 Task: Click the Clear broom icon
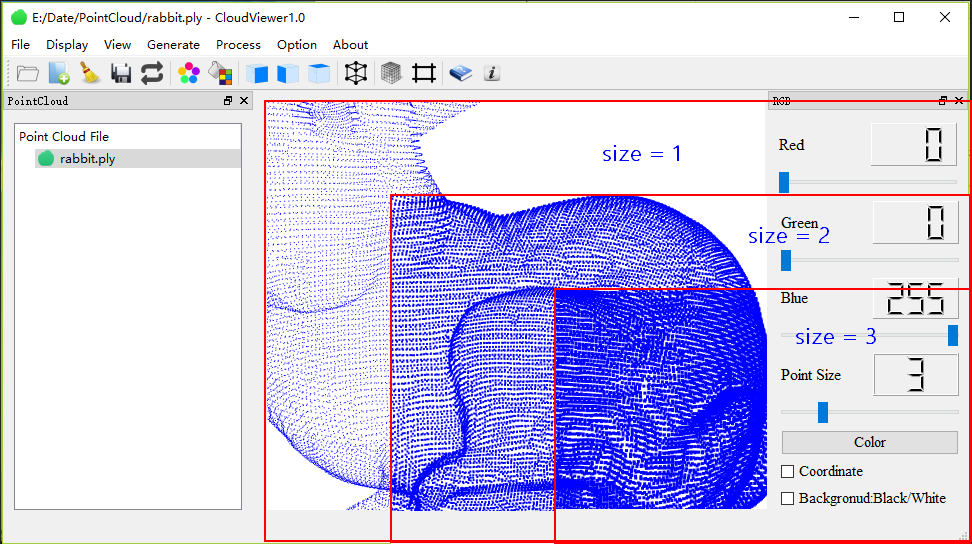click(90, 73)
